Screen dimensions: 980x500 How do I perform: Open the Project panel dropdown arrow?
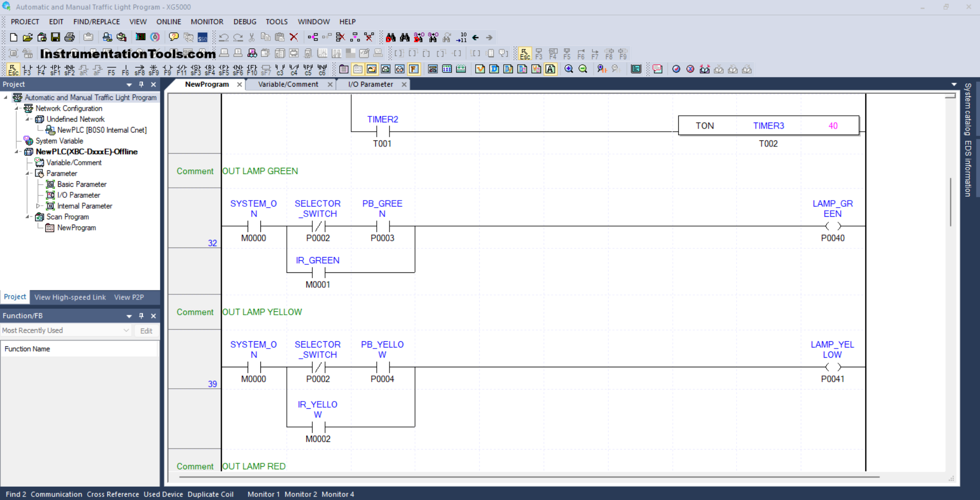pos(129,85)
